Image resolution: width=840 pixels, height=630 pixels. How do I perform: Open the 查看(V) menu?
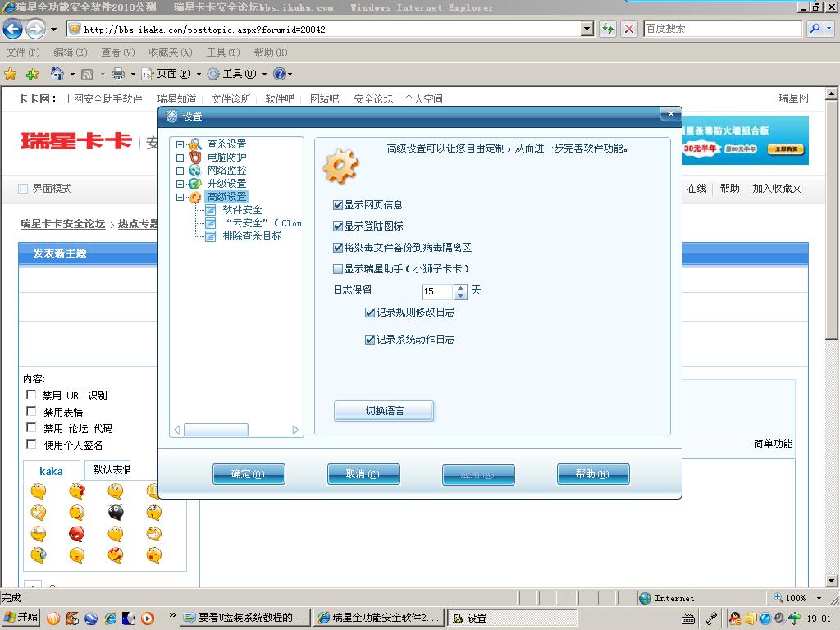(118, 52)
